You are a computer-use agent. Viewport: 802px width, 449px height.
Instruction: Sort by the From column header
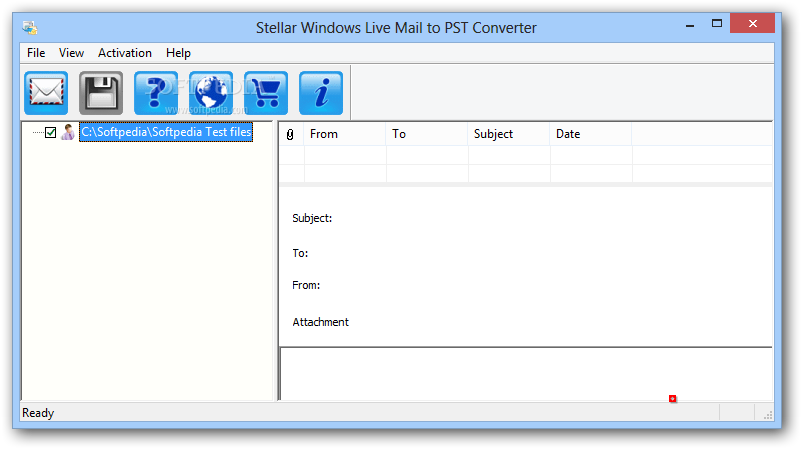click(x=345, y=134)
